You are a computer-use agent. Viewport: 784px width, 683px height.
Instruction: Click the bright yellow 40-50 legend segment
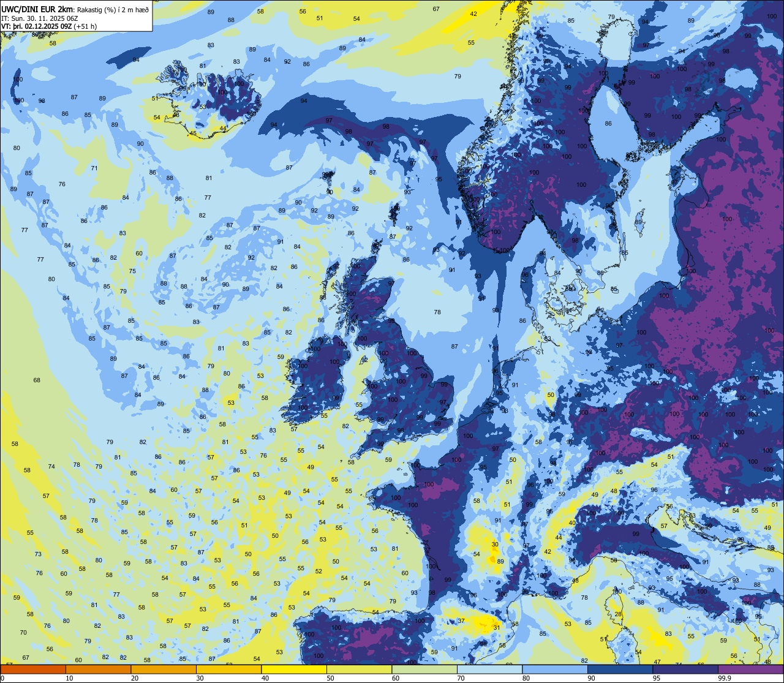[294, 669]
